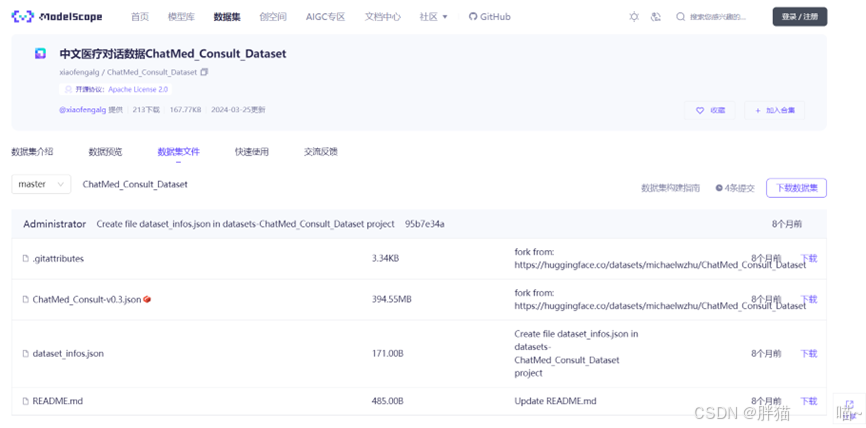This screenshot has width=866, height=428.
Task: Open 模型库 in top navigation
Action: point(181,17)
